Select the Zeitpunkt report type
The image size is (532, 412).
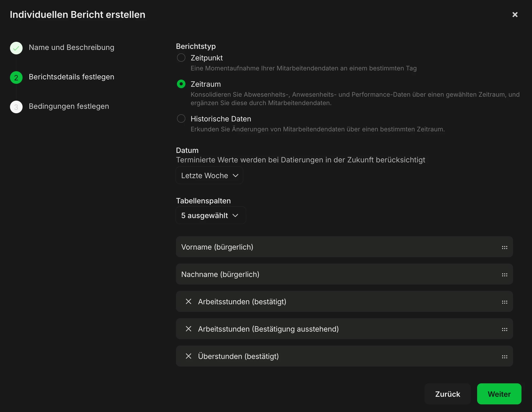click(x=181, y=58)
